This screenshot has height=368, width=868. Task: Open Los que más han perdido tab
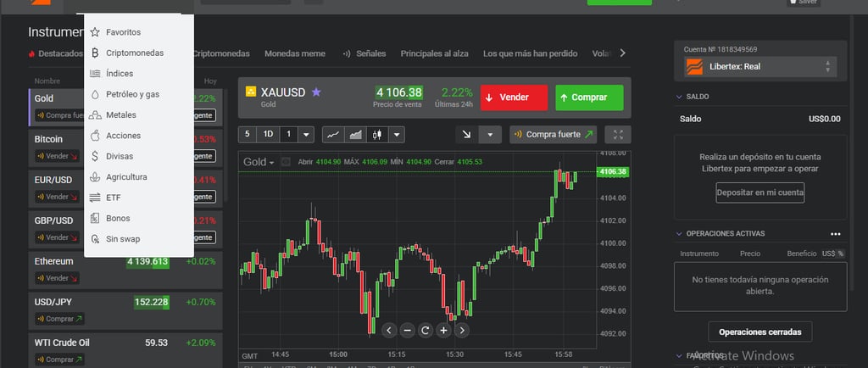click(531, 53)
